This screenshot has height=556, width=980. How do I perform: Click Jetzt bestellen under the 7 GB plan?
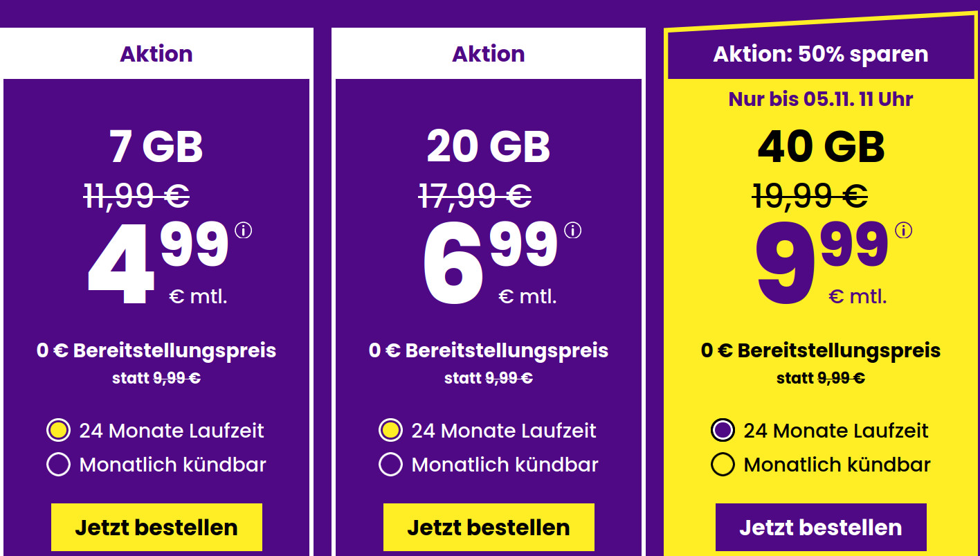[156, 527]
